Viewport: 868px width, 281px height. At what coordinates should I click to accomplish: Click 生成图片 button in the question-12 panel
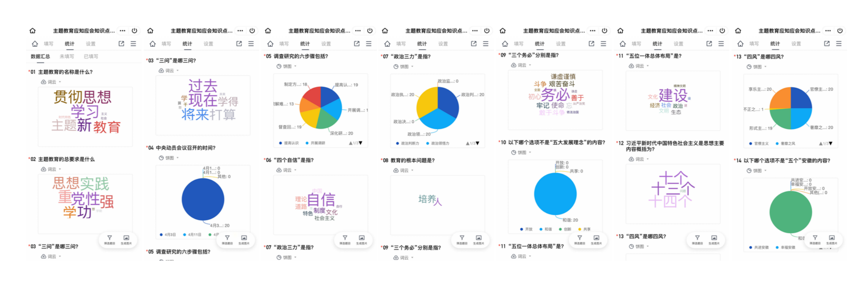[x=714, y=240]
